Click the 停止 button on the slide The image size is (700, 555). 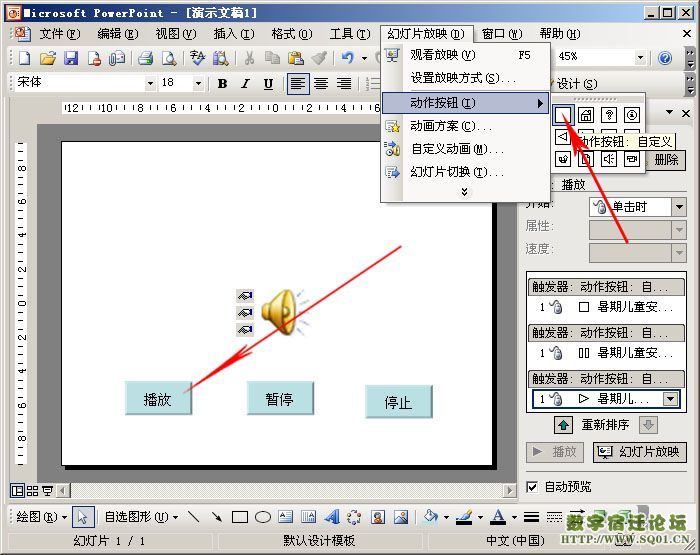point(399,402)
